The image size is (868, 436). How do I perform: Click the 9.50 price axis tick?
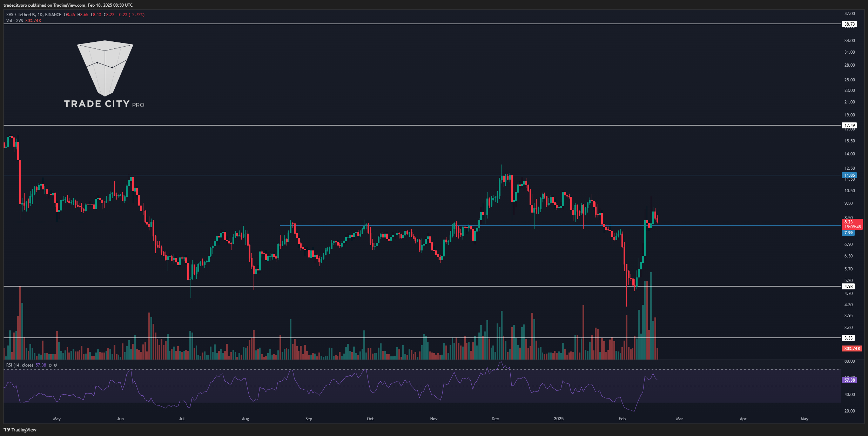848,203
